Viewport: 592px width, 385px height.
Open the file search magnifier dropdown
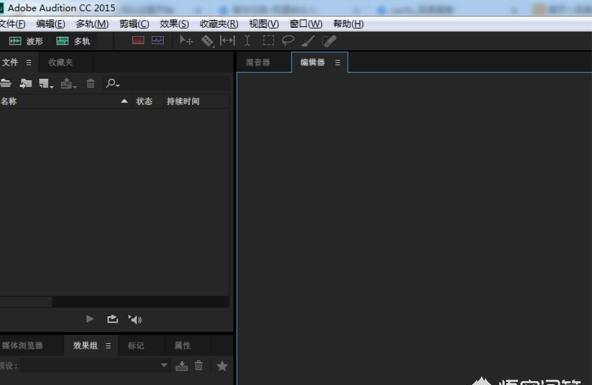[x=113, y=83]
